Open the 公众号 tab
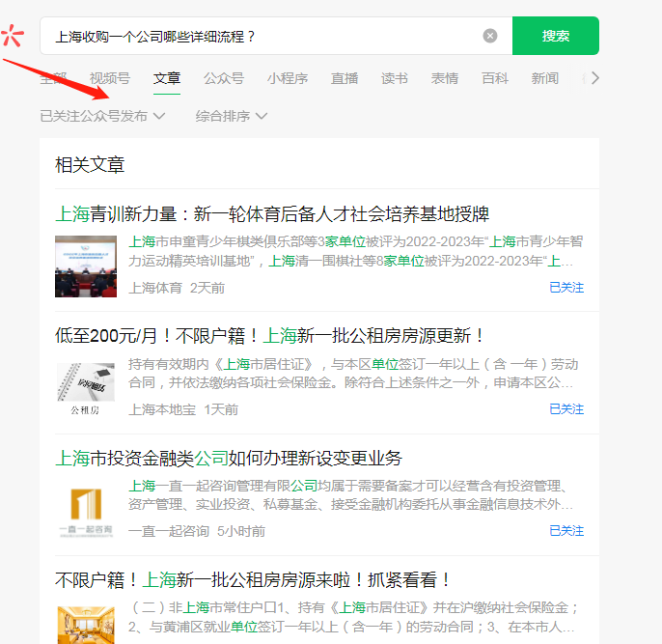The width and height of the screenshot is (662, 644). click(224, 78)
